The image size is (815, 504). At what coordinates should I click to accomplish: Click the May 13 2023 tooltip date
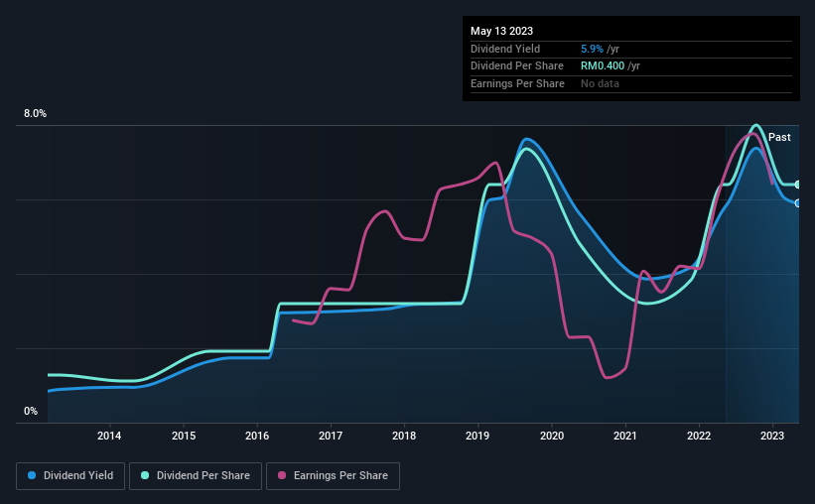click(501, 31)
